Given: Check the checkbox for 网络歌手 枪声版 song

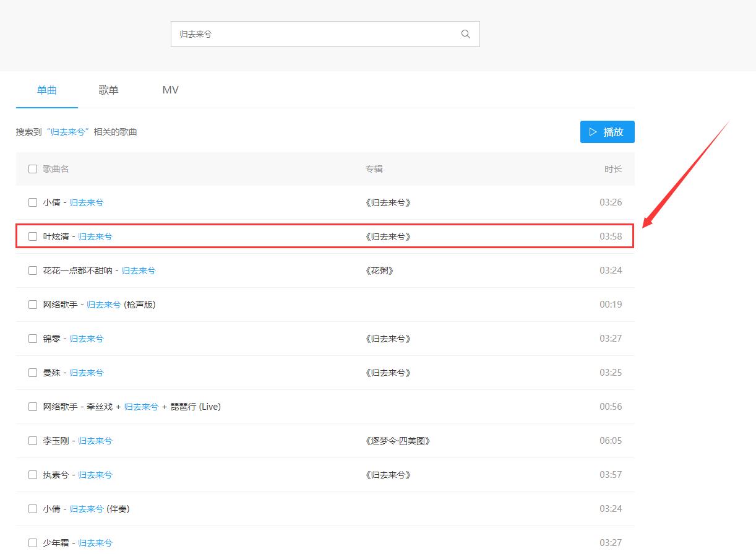Looking at the screenshot, I should click(33, 304).
